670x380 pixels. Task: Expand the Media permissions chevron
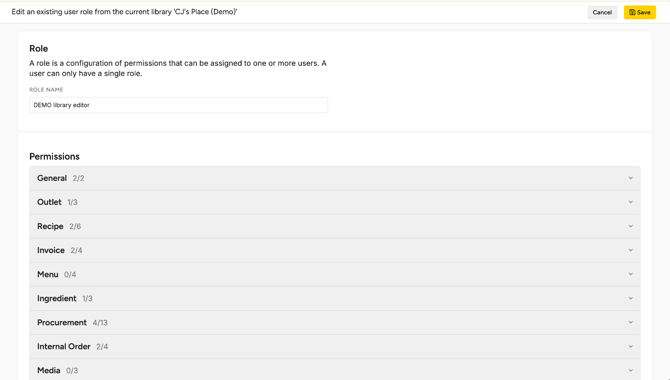click(x=630, y=370)
